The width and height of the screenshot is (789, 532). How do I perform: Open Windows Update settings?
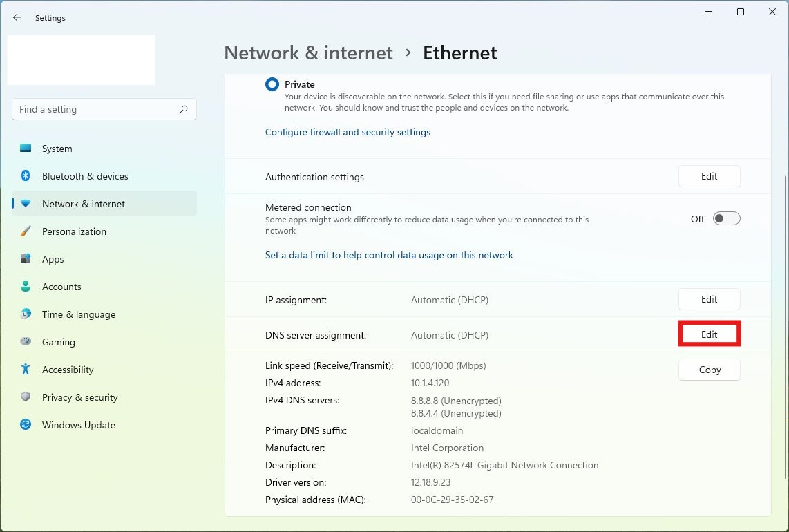[x=78, y=425]
